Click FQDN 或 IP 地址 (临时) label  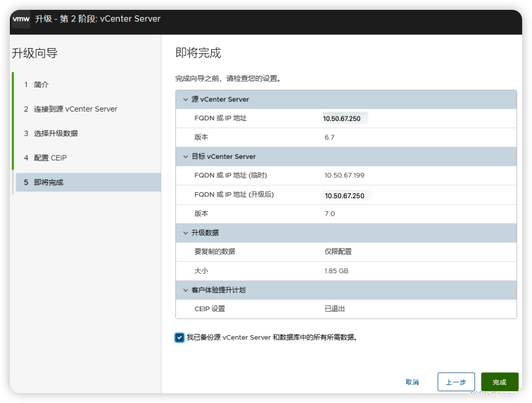(x=231, y=176)
